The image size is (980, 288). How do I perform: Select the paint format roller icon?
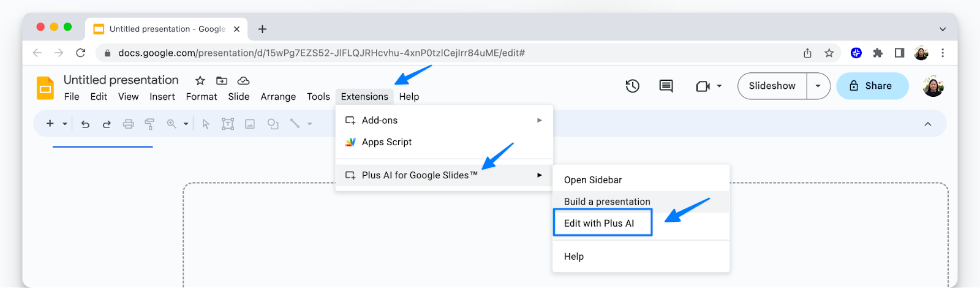(149, 124)
